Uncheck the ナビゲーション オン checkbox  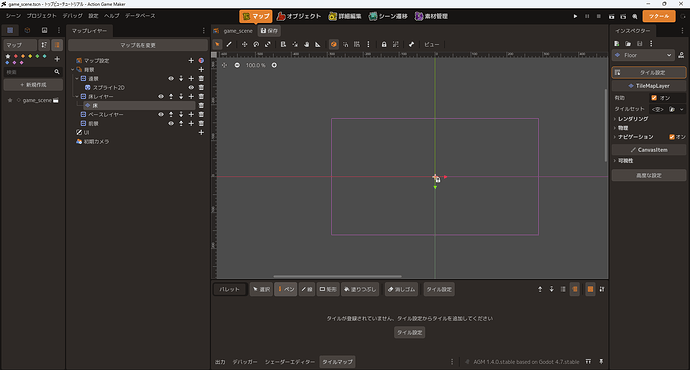(672, 137)
